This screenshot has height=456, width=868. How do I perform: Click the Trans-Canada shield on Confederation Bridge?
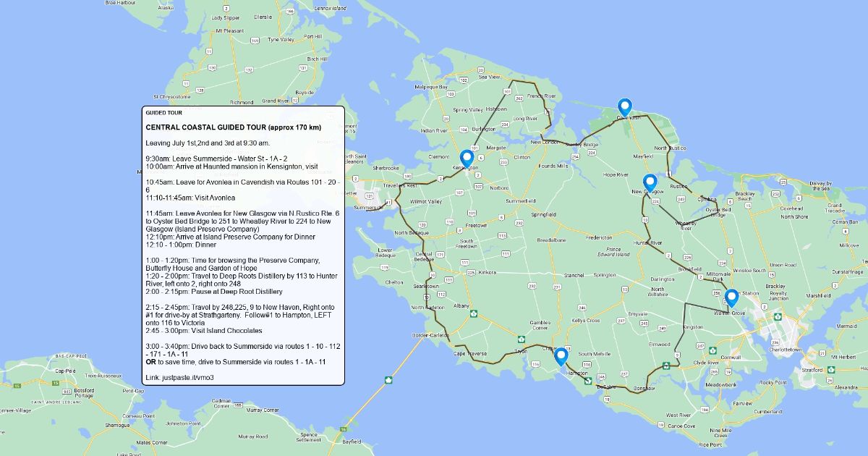click(x=388, y=379)
